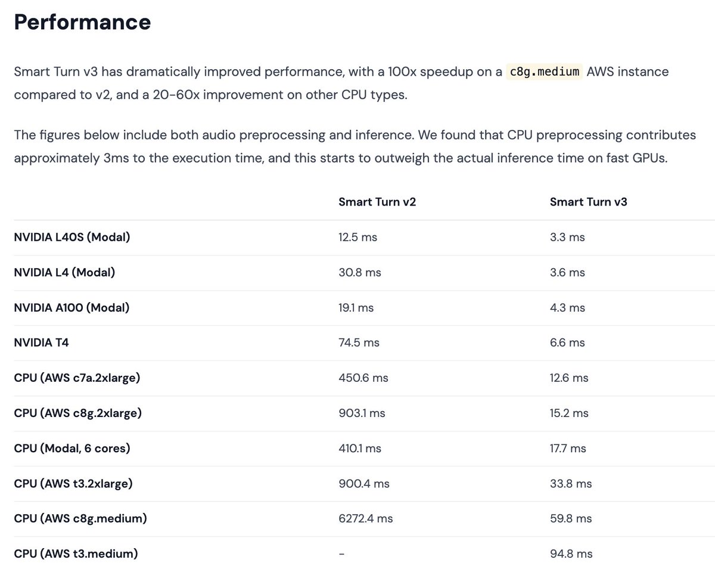Click the CPU (Modal, 6 cores) row label
Viewport: 715px width, 588px height.
(x=71, y=448)
